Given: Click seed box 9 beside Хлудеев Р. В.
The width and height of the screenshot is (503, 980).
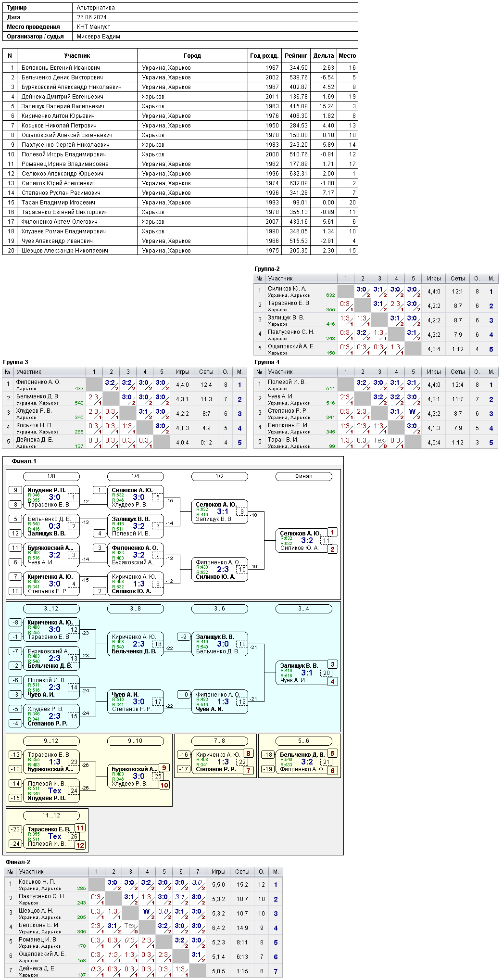Looking at the screenshot, I should (x=16, y=490).
